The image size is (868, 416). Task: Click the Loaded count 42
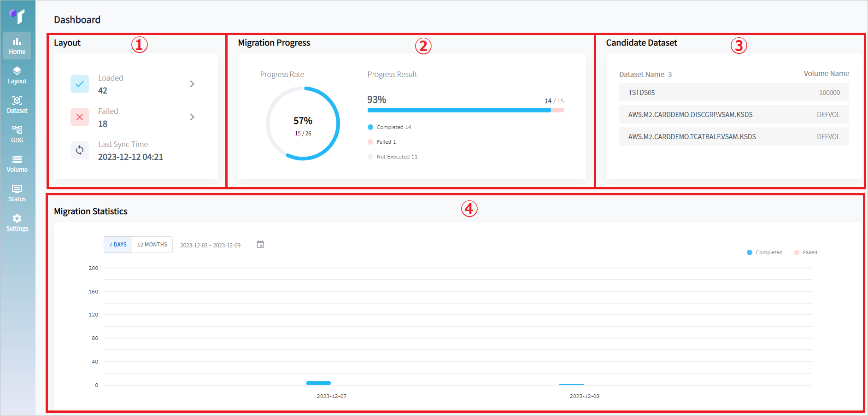(103, 91)
